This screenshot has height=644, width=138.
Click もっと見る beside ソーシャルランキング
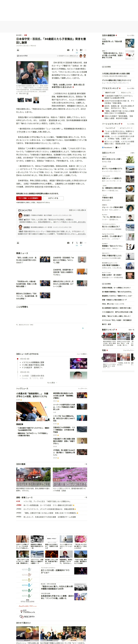tap(130, 124)
